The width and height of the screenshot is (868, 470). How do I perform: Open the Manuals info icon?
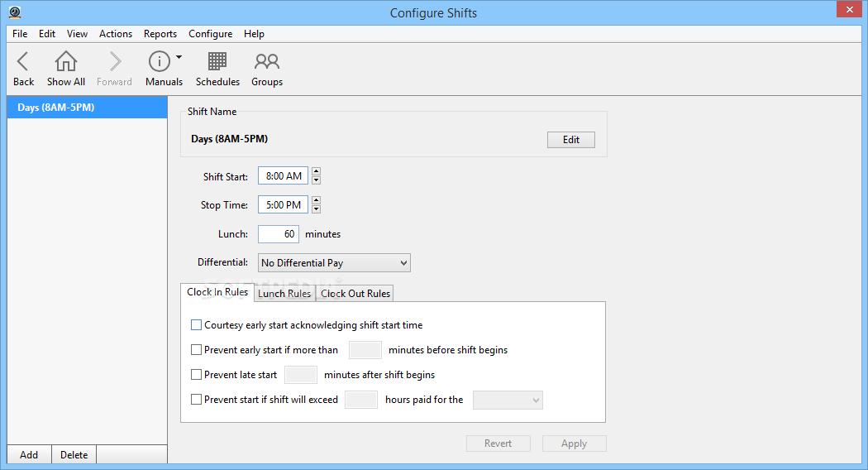[x=159, y=62]
